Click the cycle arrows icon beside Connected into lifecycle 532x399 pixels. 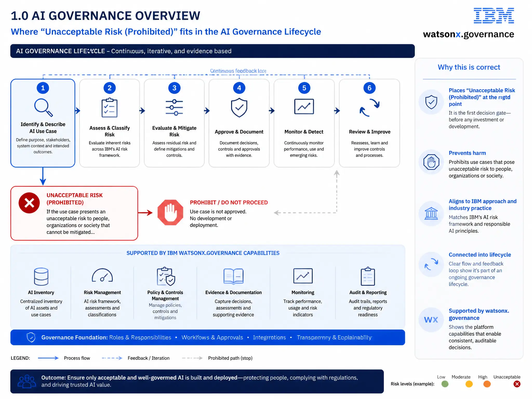point(431,264)
